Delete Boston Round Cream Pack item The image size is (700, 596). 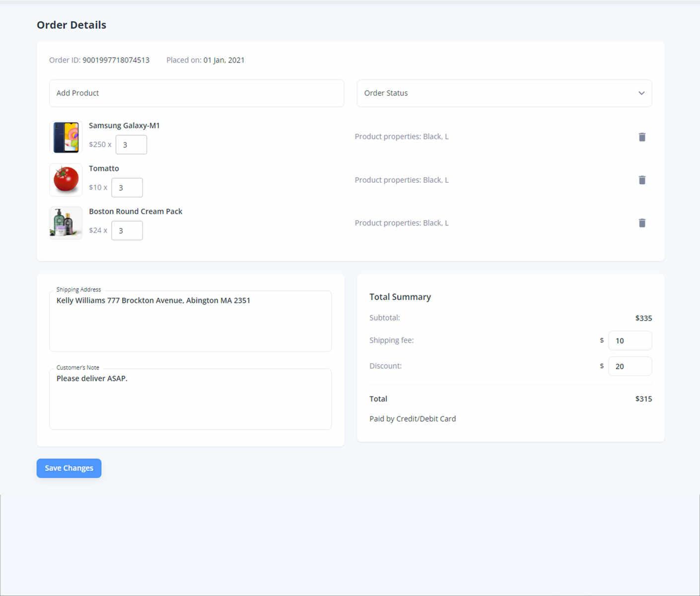click(x=641, y=223)
